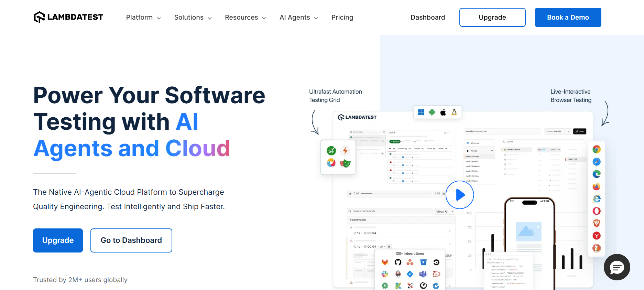Screen dimensions: 644x290
Task: Click the Brave lion icon
Action: [x=597, y=223]
